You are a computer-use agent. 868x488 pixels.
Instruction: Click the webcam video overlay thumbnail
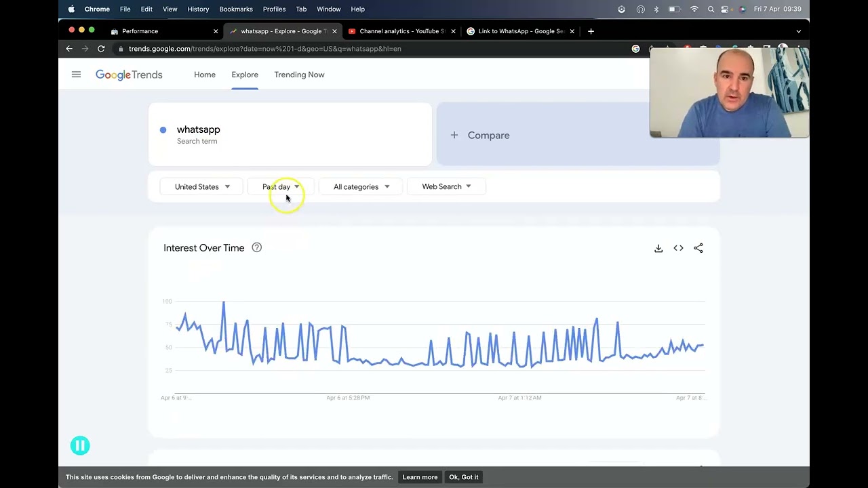click(x=729, y=92)
